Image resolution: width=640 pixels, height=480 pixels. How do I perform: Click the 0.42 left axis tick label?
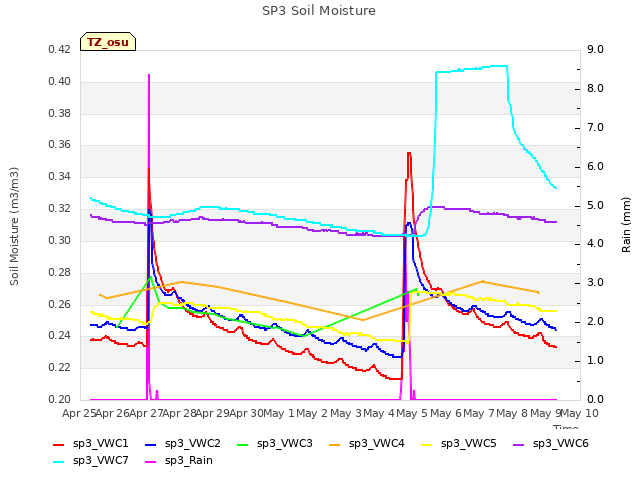tap(59, 49)
